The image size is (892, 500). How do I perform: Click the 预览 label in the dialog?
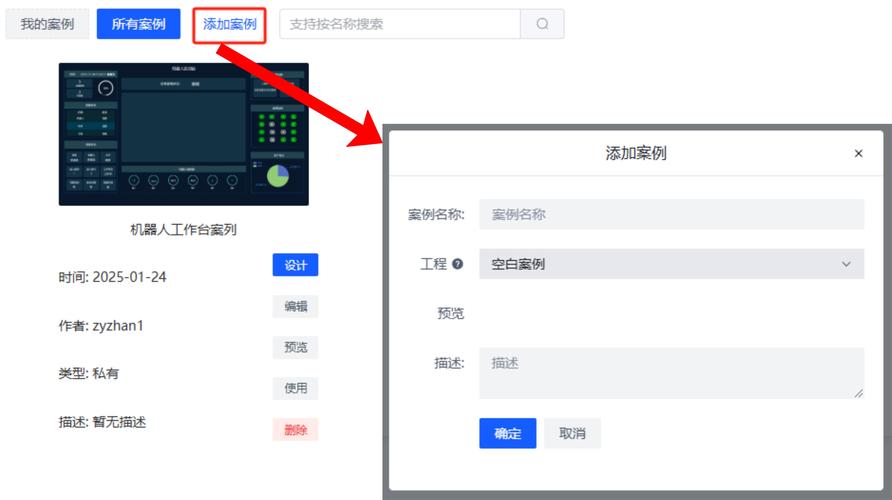[x=451, y=313]
